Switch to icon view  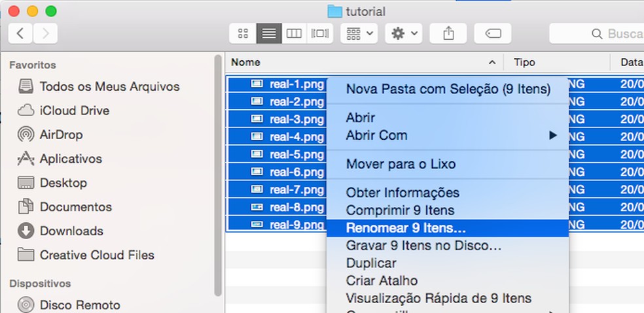click(x=243, y=33)
